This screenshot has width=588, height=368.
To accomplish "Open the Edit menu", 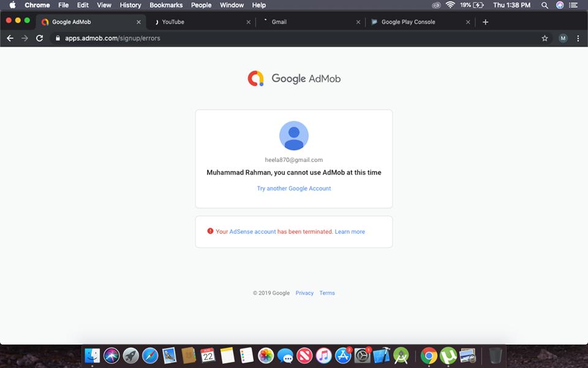I will (x=83, y=6).
